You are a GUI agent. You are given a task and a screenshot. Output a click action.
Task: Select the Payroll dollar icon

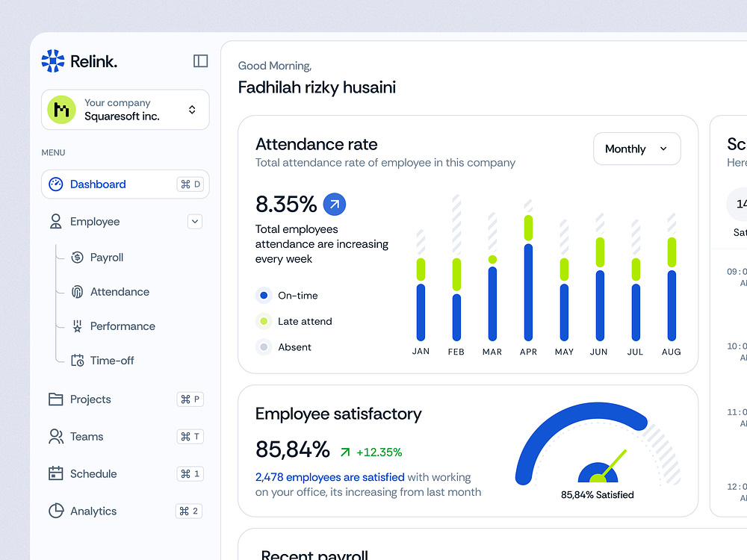78,257
